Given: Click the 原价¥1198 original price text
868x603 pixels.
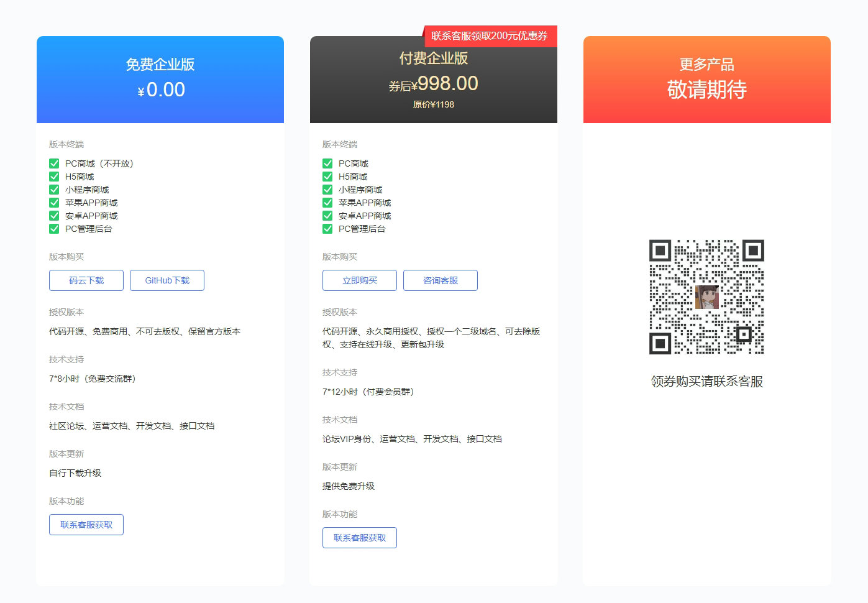Looking at the screenshot, I should point(434,104).
